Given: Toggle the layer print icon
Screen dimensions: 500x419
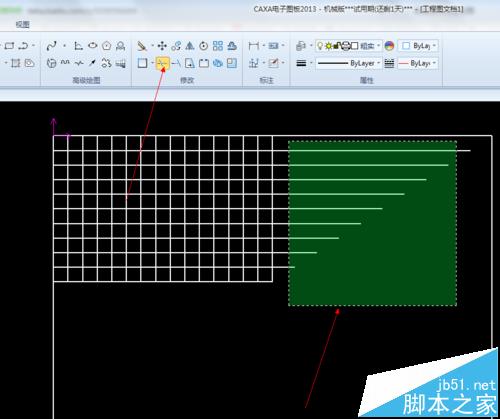Looking at the screenshot, I should click(346, 46).
